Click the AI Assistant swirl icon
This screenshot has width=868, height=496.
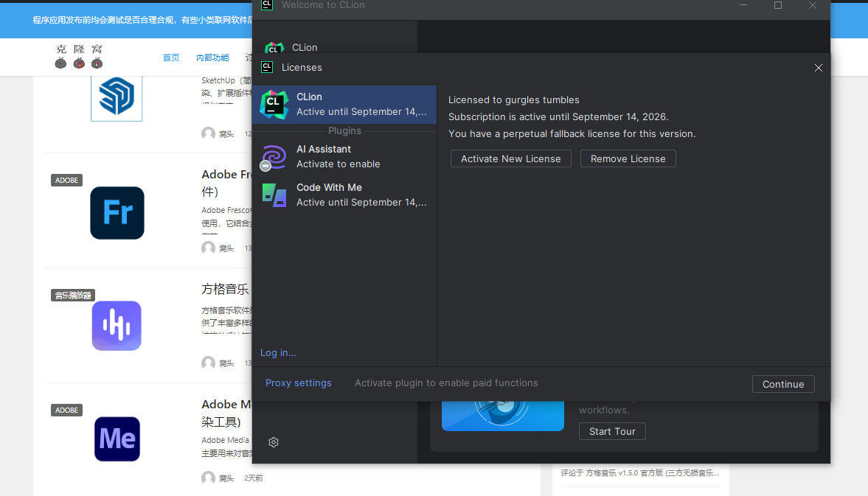(x=274, y=157)
